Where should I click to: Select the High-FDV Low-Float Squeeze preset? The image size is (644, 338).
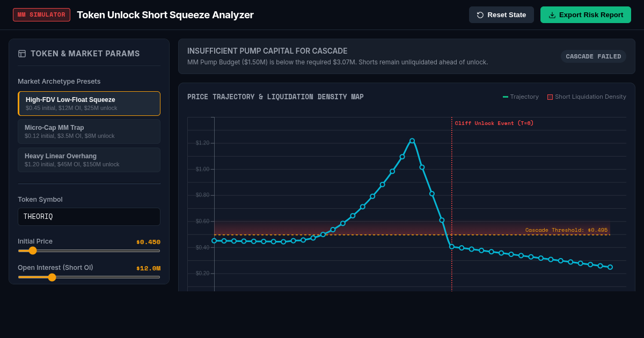[89, 104]
